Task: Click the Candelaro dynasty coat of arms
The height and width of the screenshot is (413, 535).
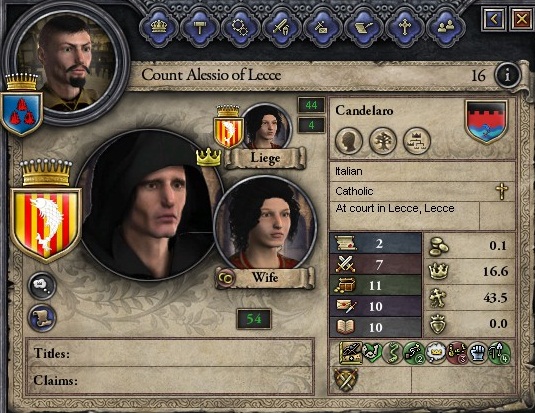Action: pos(486,122)
